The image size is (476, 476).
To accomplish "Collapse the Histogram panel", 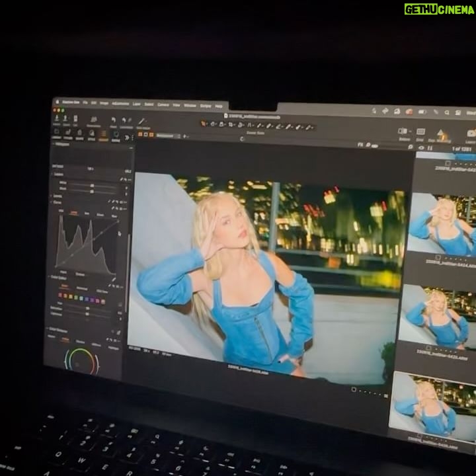I will coord(53,144).
